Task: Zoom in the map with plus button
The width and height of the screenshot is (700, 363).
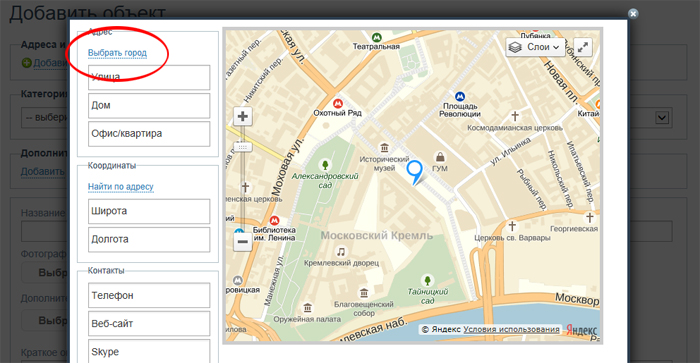Action: pyautogui.click(x=243, y=117)
